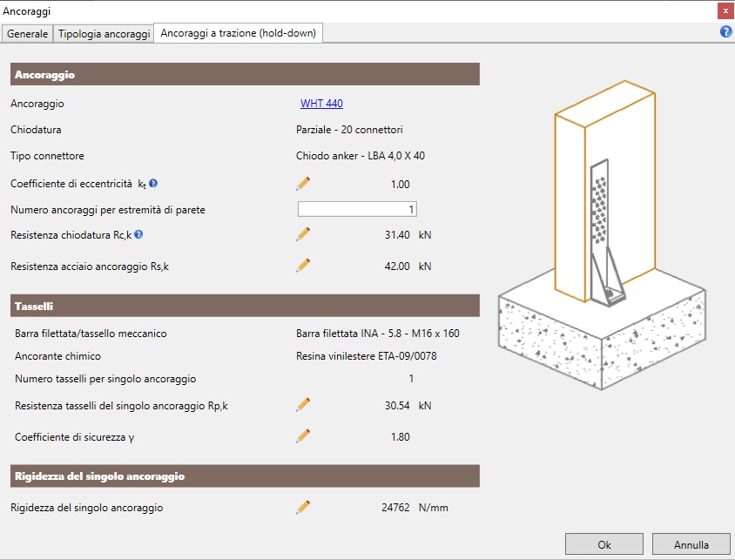Open the dialog help icon at top right
Screen dimensions: 735x560
[725, 32]
